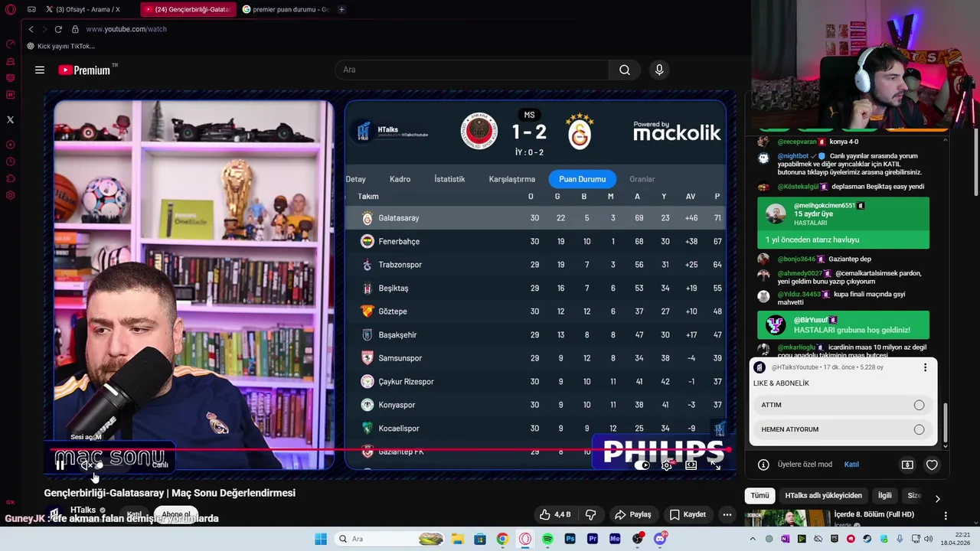Image resolution: width=980 pixels, height=551 pixels.
Task: Select the 'Tümü' filter chip
Action: [759, 495]
